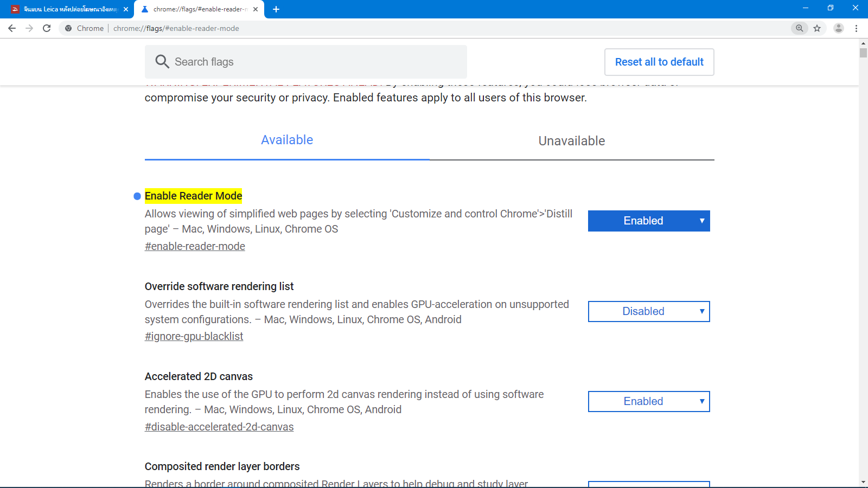The height and width of the screenshot is (488, 868).
Task: Minimize the Chrome window
Action: [806, 8]
